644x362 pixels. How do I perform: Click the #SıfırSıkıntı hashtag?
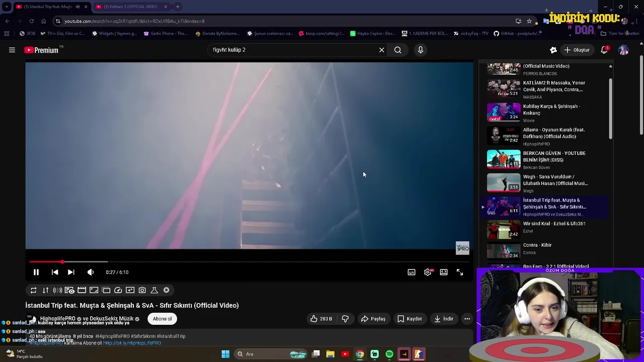(x=143, y=336)
